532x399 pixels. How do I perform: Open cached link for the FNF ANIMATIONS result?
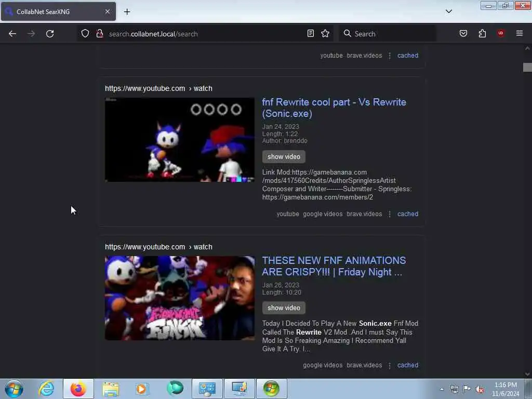tap(407, 365)
